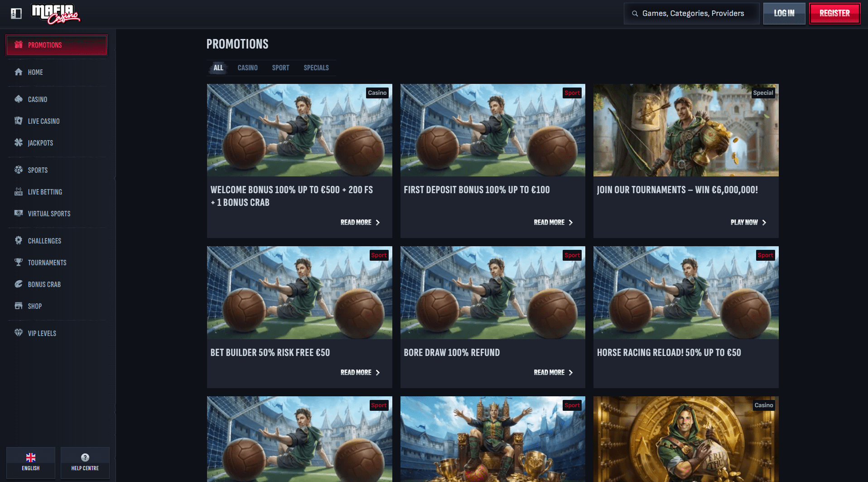Click the Bet Builder Read More arrow

click(378, 372)
